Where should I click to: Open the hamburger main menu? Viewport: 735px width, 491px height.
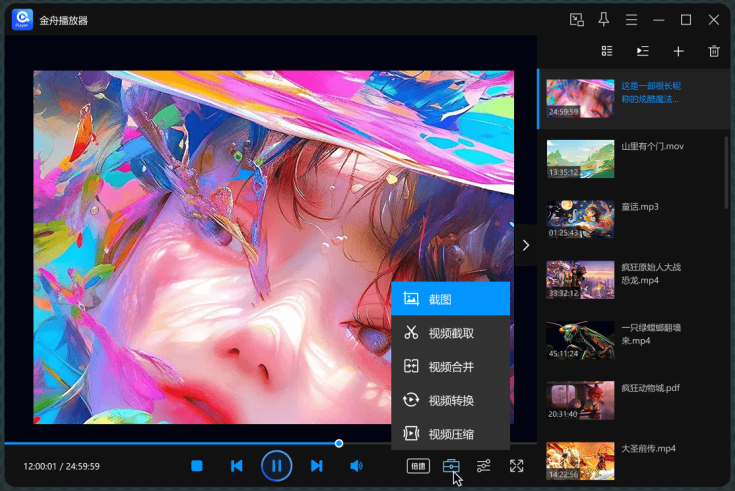(x=631, y=20)
